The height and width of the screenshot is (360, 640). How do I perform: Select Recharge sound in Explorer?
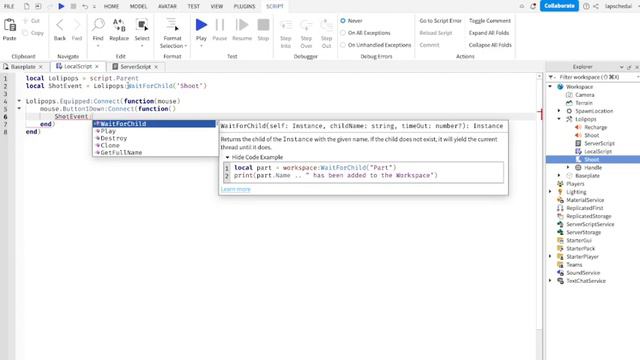tap(596, 127)
